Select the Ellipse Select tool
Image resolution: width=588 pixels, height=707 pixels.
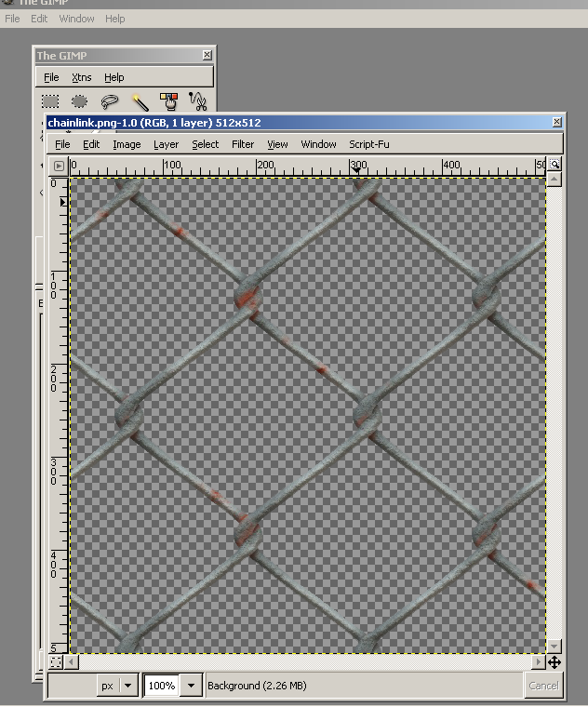coord(79,101)
